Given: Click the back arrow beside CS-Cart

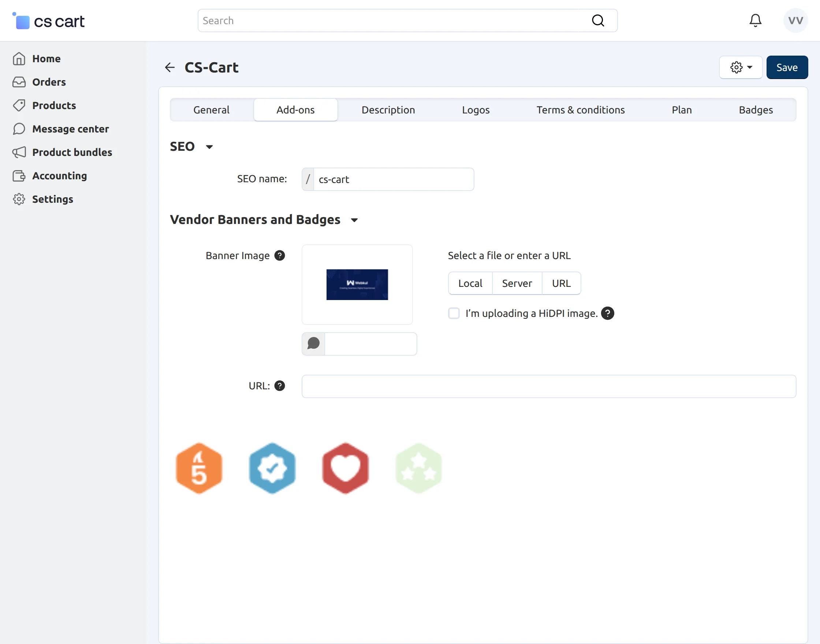Looking at the screenshot, I should 170,67.
